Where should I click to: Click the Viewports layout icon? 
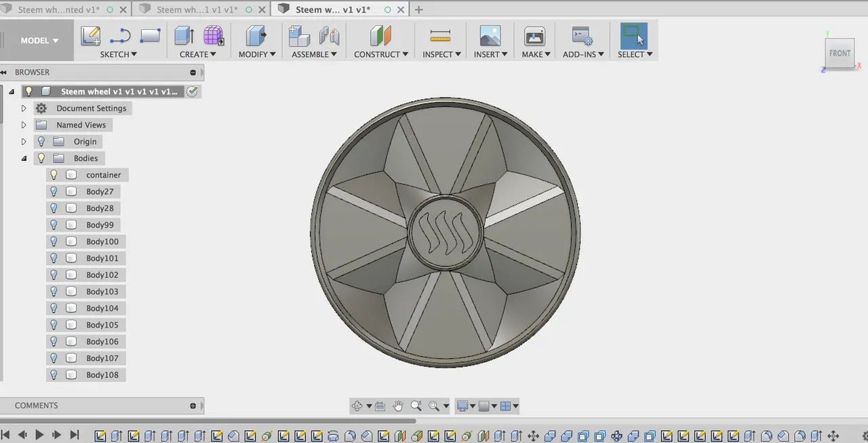505,406
